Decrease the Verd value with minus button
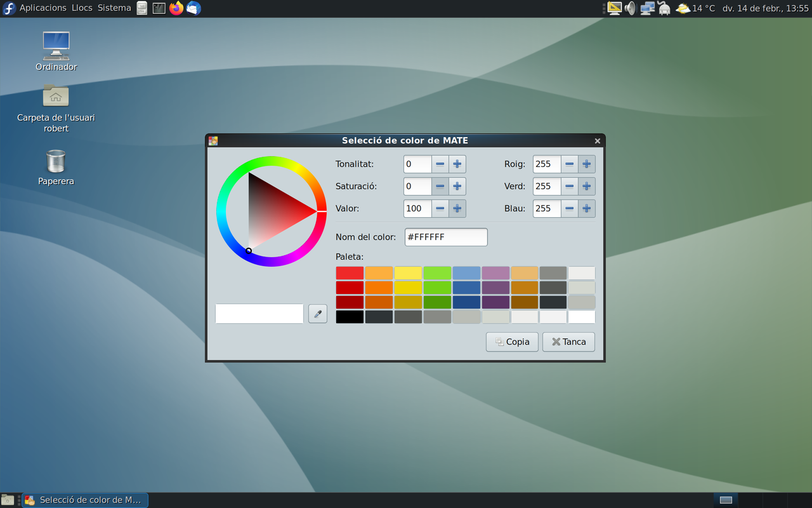This screenshot has height=508, width=812. coord(570,186)
